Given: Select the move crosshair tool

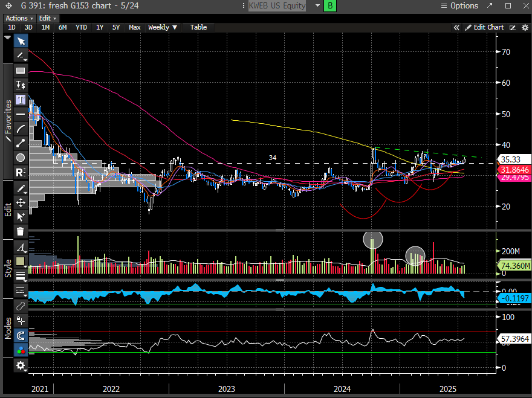Looking at the screenshot, I should pos(21,203).
